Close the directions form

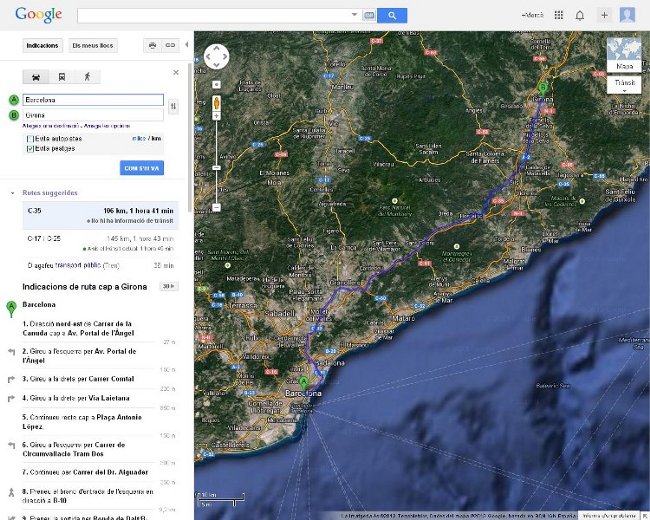pos(176,73)
